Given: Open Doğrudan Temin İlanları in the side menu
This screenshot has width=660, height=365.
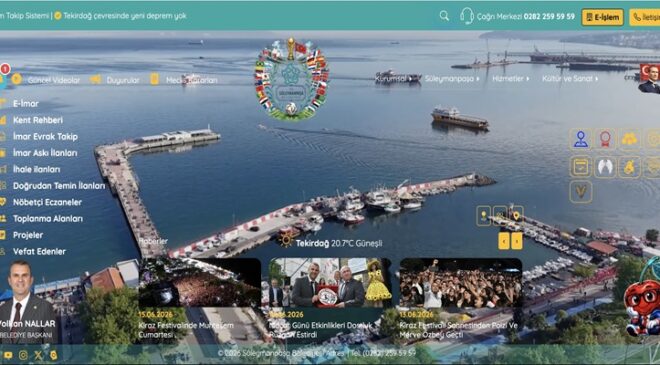Looking at the screenshot, I should coord(59,186).
